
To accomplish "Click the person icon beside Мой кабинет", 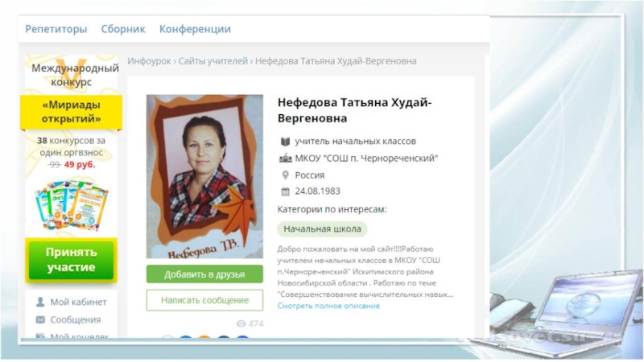I will click(x=40, y=302).
